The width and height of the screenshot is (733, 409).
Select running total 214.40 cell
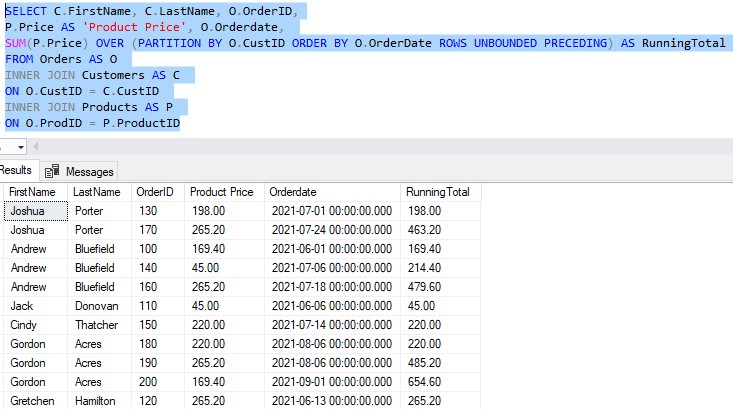pyautogui.click(x=440, y=268)
